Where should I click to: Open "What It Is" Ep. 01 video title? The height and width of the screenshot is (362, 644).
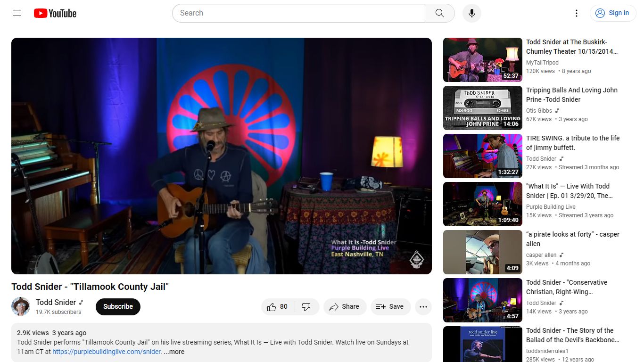tap(570, 191)
